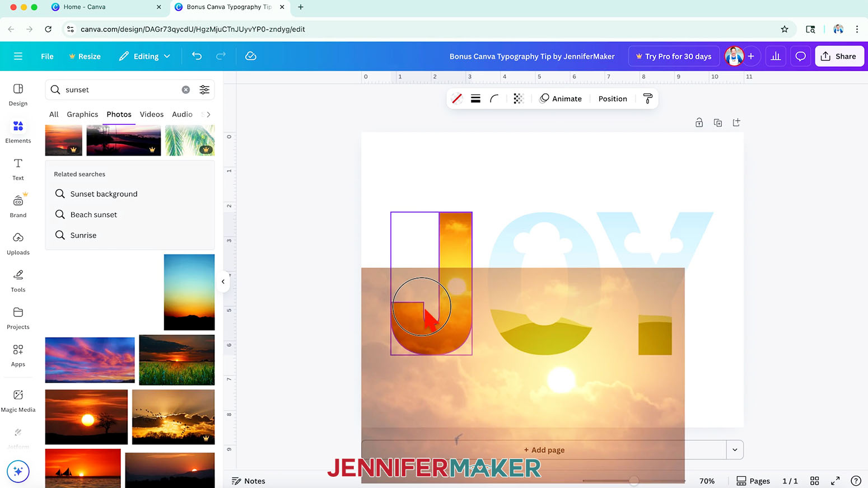The height and width of the screenshot is (488, 868).
Task: Open the comments icon
Action: tap(801, 56)
